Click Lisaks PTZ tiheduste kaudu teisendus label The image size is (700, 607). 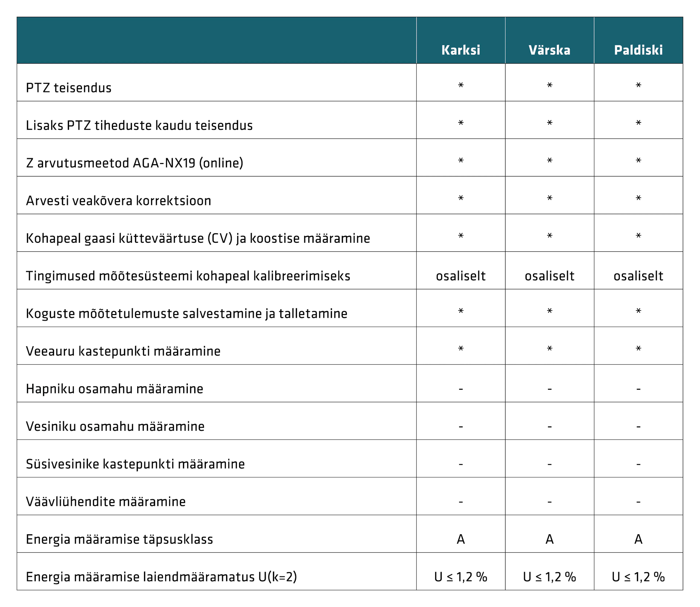tap(139, 125)
